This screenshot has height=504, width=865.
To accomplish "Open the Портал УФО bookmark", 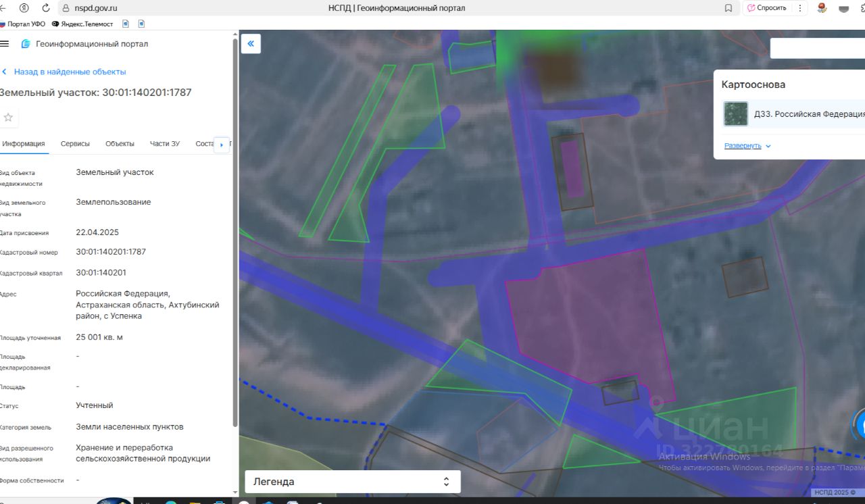I will tap(22, 24).
